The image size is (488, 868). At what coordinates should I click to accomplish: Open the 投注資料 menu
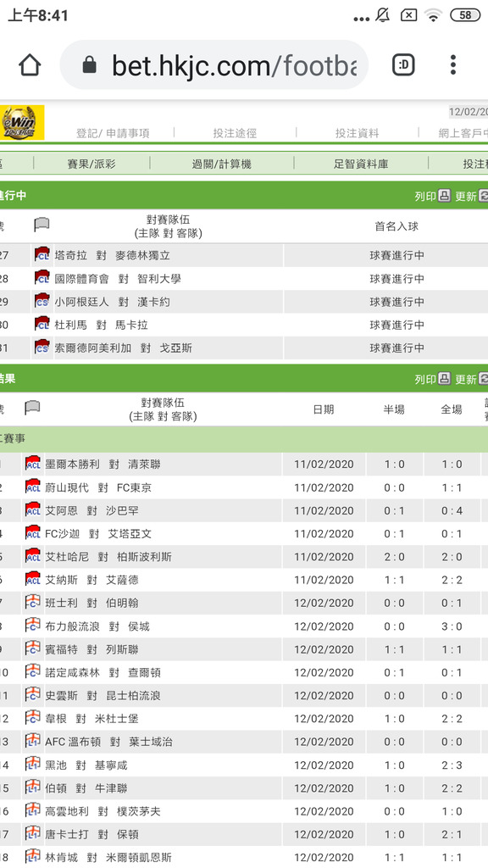coord(357,133)
